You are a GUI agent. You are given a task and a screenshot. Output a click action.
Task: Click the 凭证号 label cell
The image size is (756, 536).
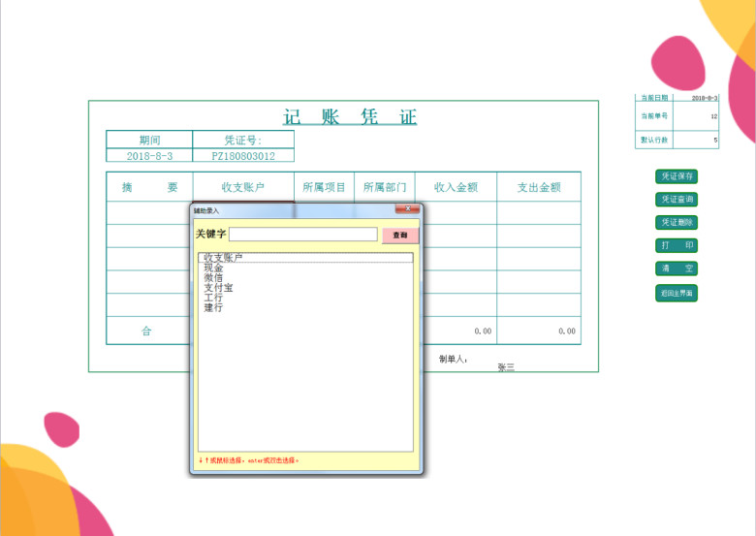[243, 140]
